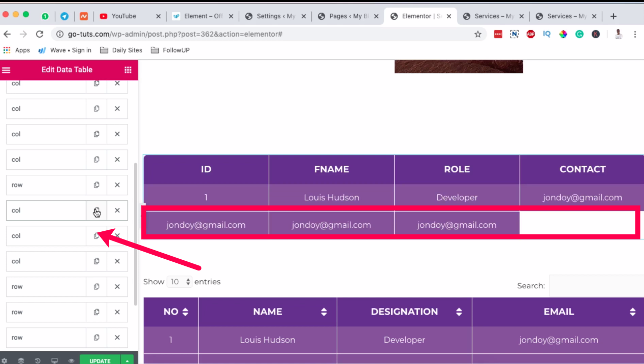Click the Search input field
Image resolution: width=644 pixels, height=364 pixels.
click(x=596, y=286)
